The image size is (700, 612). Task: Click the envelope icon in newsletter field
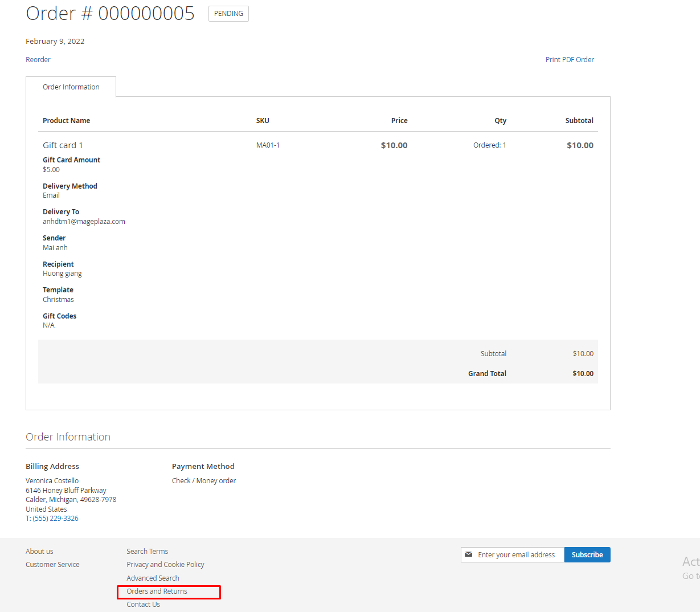[469, 554]
